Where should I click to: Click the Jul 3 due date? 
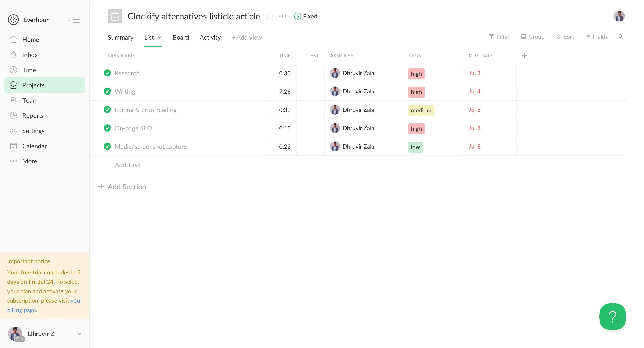(x=475, y=73)
